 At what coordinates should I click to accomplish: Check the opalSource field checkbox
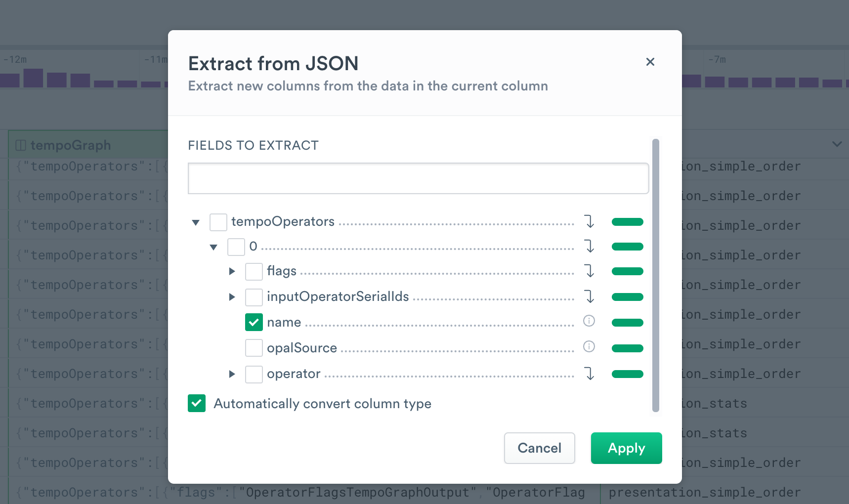pyautogui.click(x=254, y=348)
